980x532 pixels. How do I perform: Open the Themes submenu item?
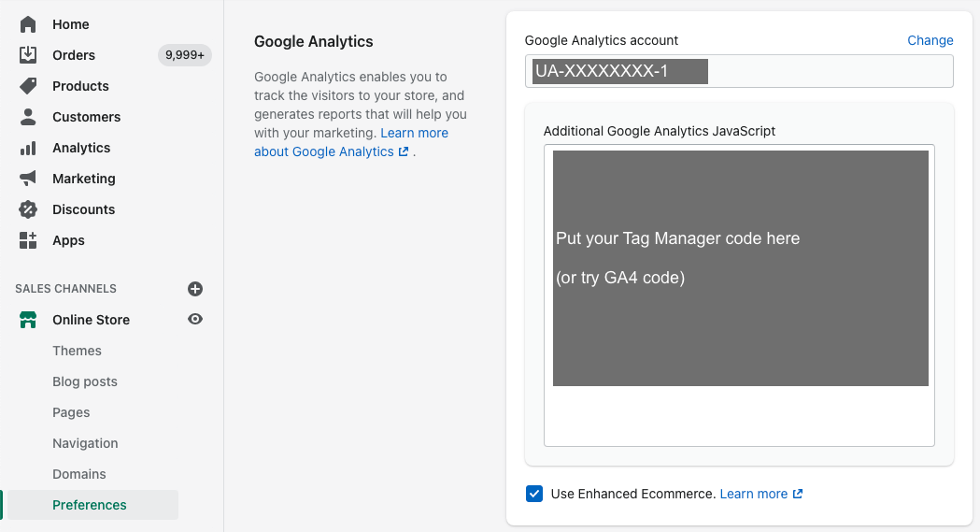click(77, 351)
